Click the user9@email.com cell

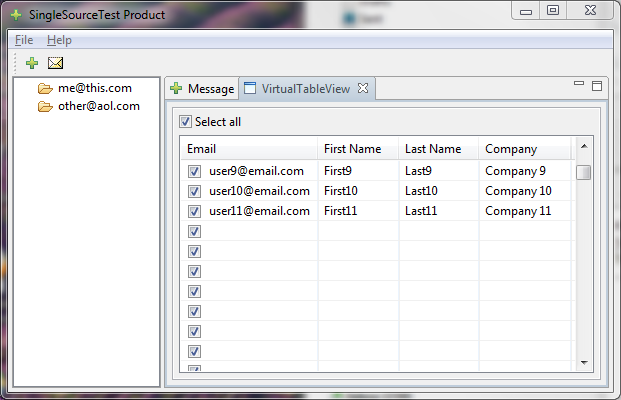[x=256, y=171]
